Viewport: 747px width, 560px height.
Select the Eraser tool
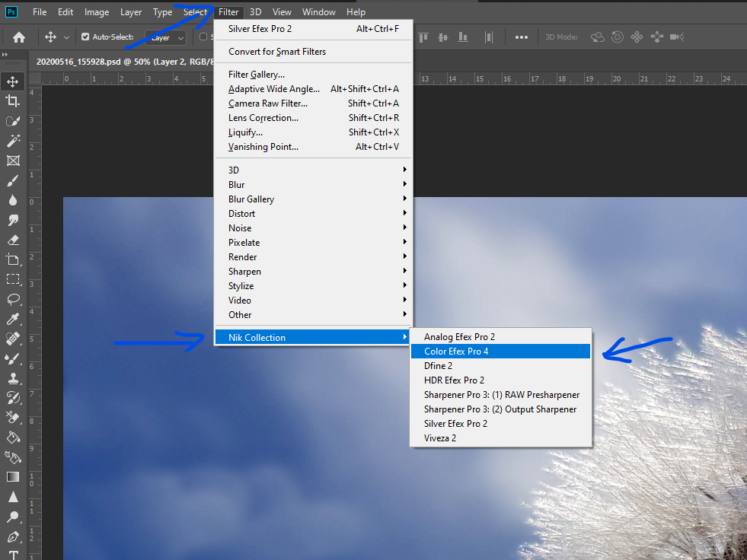pyautogui.click(x=13, y=240)
